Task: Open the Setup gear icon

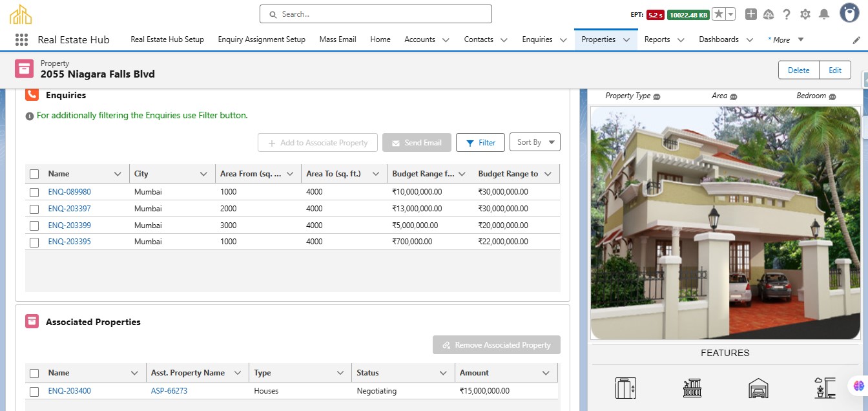Action: pyautogui.click(x=805, y=14)
